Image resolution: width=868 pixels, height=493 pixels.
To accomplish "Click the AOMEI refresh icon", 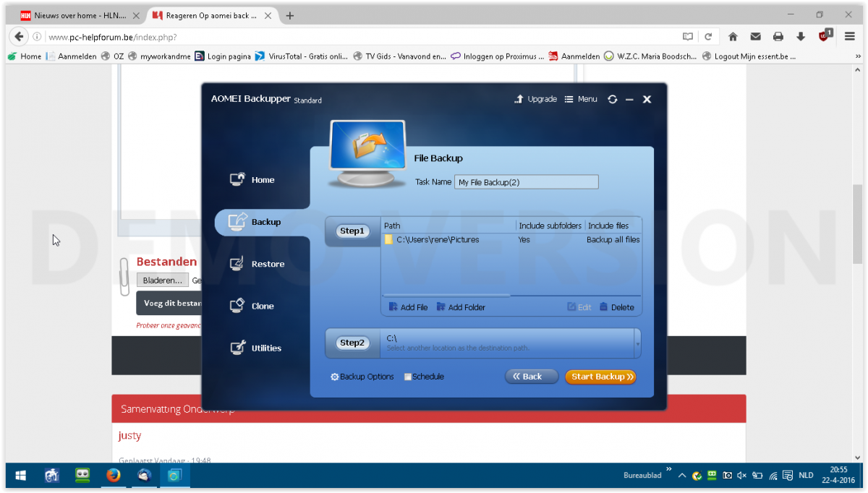I will 613,99.
